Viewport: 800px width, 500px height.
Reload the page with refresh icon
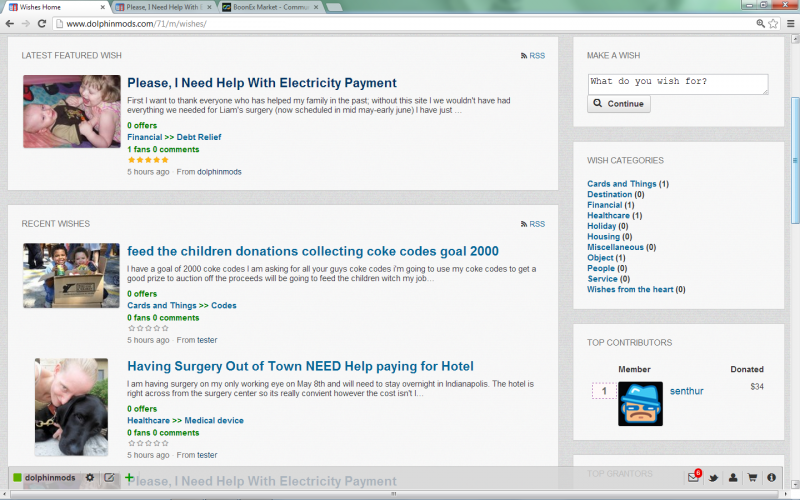(42, 23)
